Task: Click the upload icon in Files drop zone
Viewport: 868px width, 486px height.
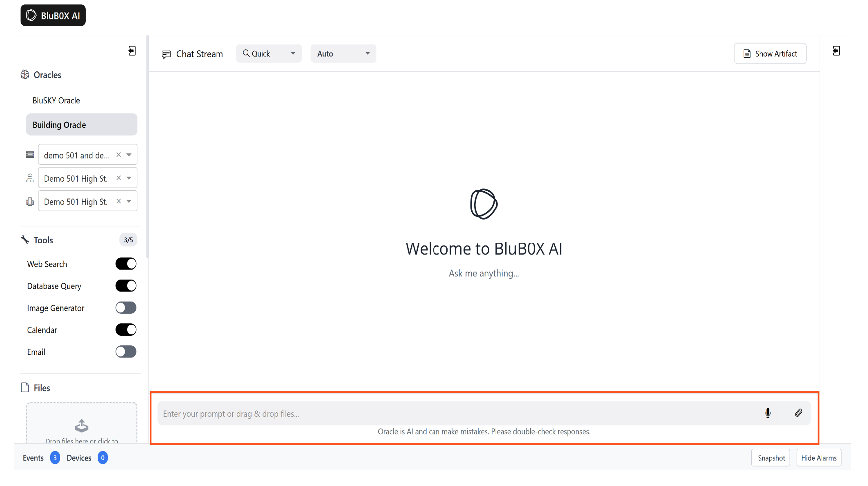Action: pos(82,425)
